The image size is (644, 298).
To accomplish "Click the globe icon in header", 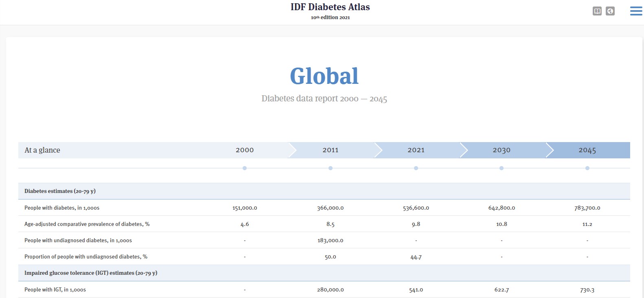I will [610, 11].
